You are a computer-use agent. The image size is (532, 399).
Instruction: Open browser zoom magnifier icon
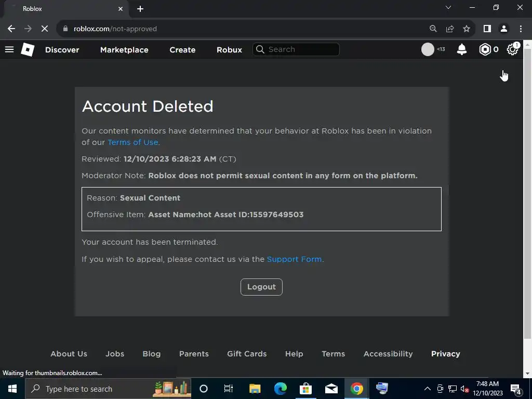(x=433, y=29)
